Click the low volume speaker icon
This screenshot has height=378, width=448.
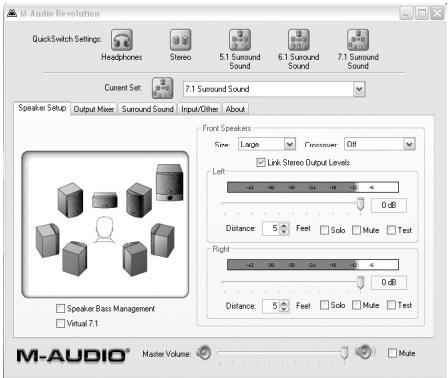[x=204, y=352]
